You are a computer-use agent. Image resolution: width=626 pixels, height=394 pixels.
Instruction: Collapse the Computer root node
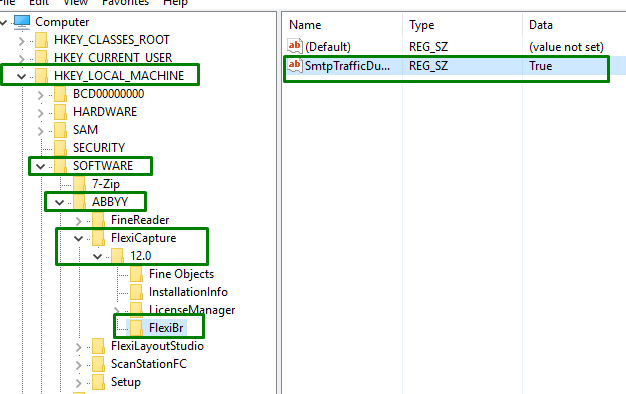point(3,22)
